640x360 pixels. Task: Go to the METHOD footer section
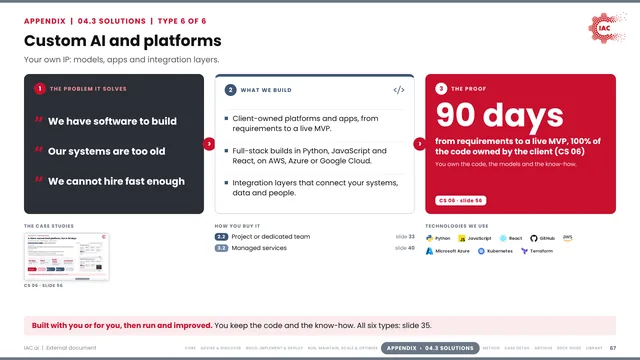[x=491, y=348]
